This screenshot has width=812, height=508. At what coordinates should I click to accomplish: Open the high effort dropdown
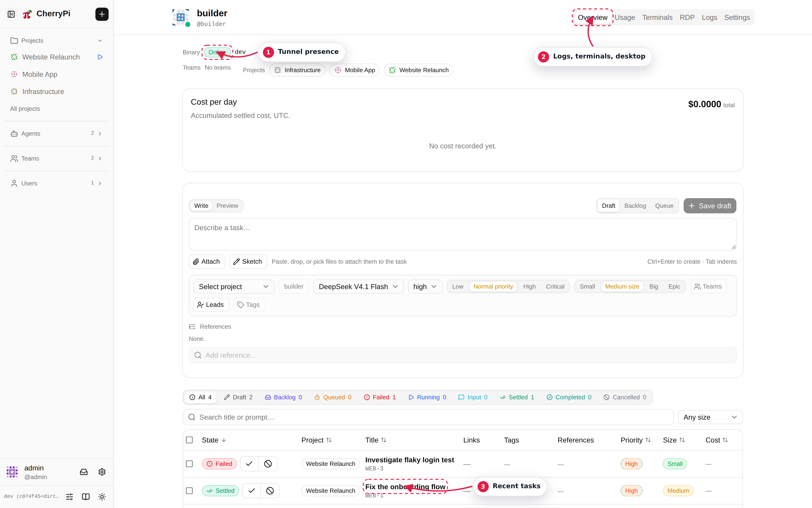coord(425,287)
